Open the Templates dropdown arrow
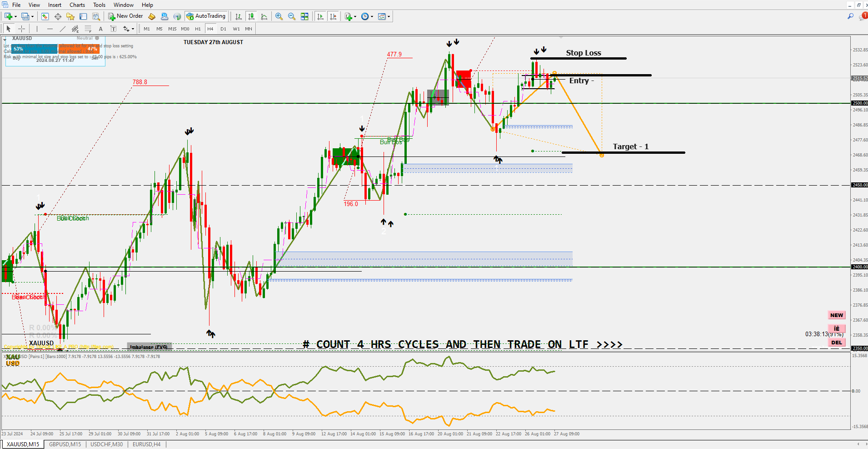 pos(389,17)
